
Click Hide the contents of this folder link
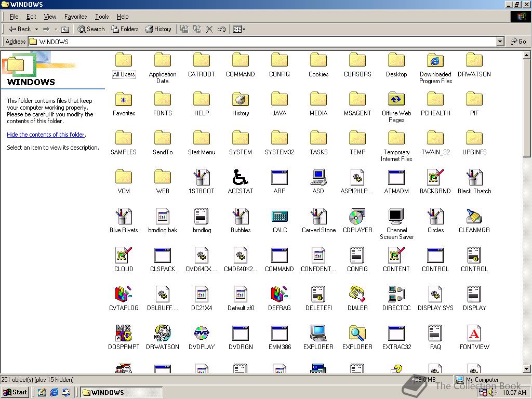pos(46,135)
